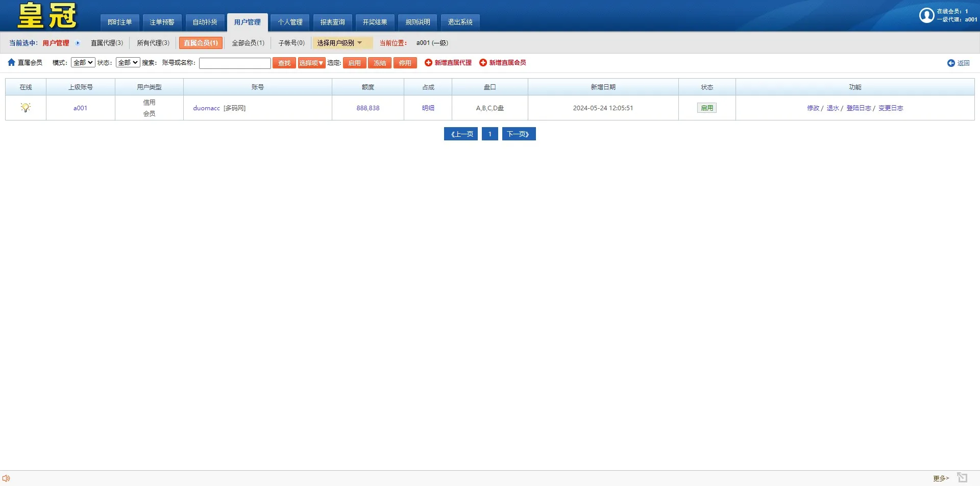980x486 pixels.
Task: Open the 选择项 dropdown menu
Action: pos(311,63)
